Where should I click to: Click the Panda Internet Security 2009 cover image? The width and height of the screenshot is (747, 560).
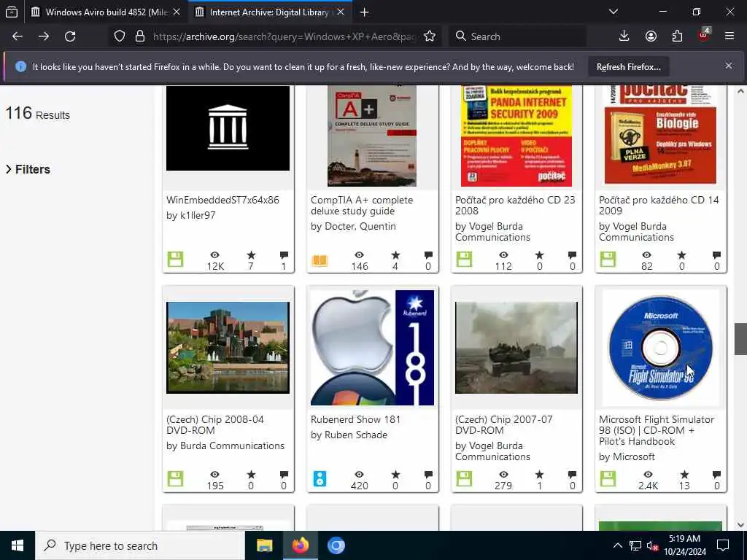(x=516, y=136)
